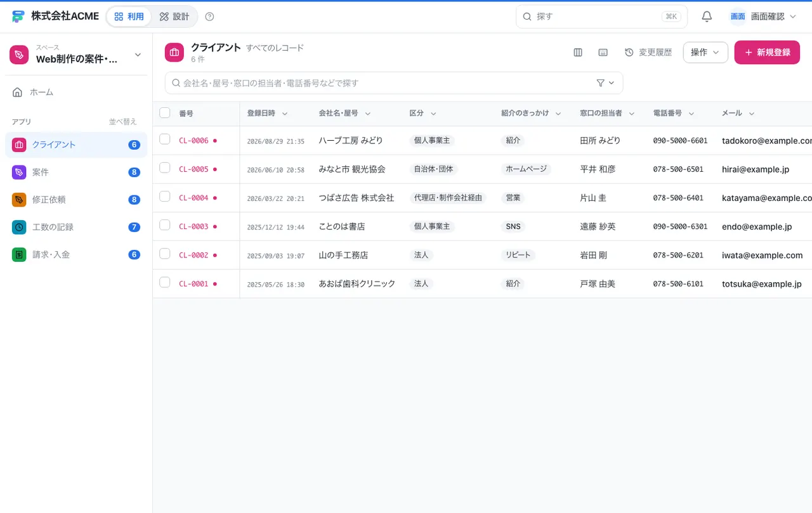Check the CL-0001 row checkbox
This screenshot has height=513, width=812.
click(x=165, y=282)
